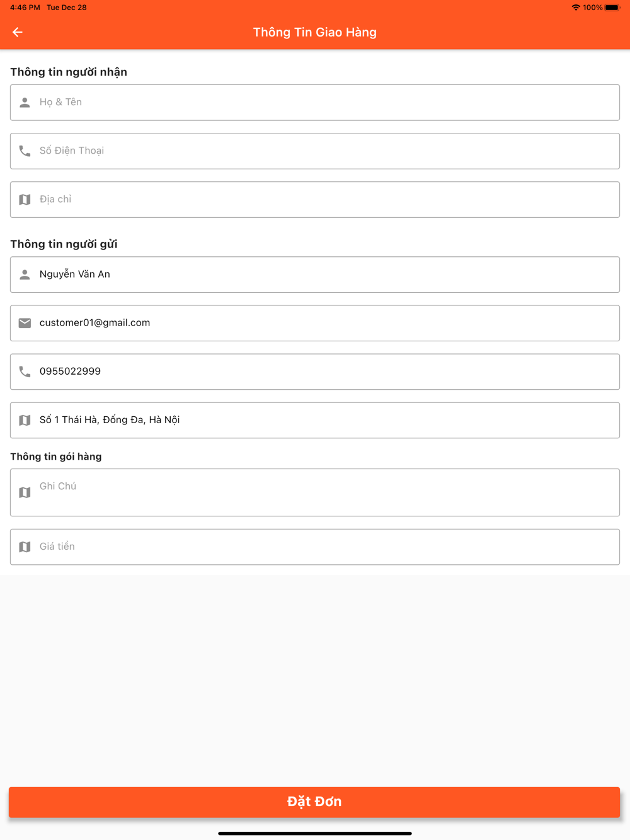The image size is (630, 840).
Task: Select the recipient Địa chỉ input field
Action: coord(315,200)
